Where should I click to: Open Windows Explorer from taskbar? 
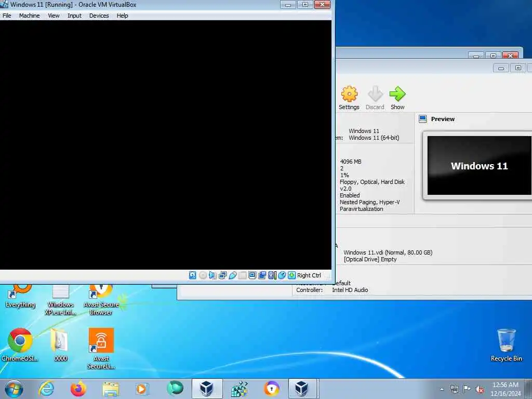tap(111, 389)
